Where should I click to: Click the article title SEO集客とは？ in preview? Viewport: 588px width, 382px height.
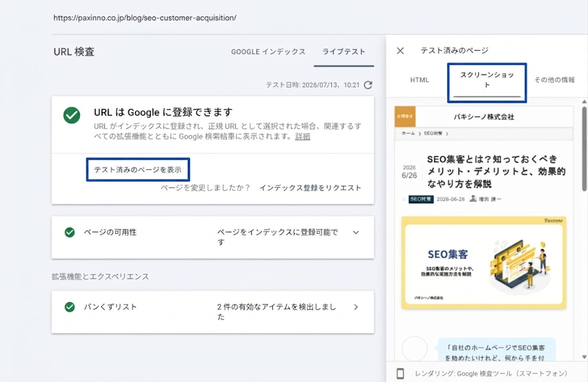coord(496,172)
